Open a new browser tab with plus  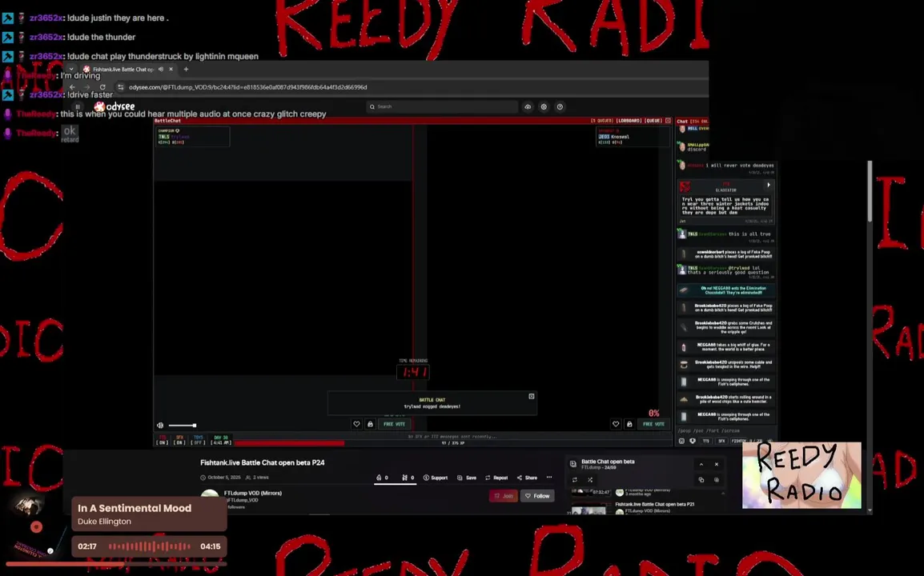tap(187, 69)
